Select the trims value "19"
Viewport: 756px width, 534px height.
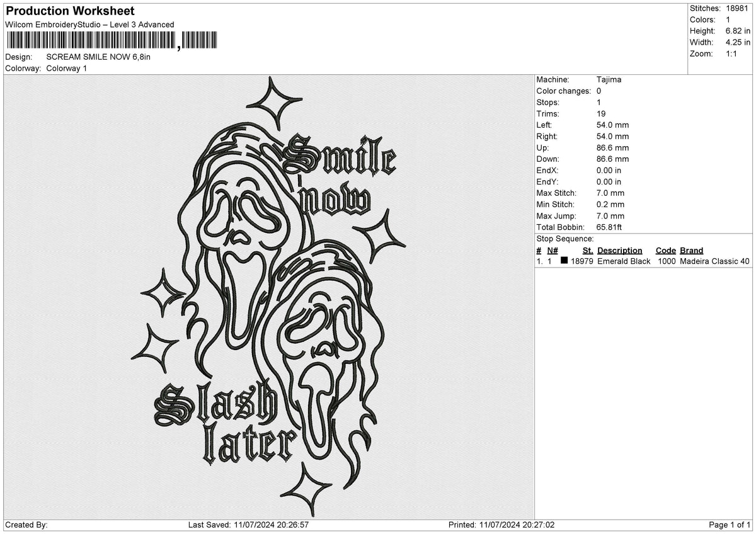pyautogui.click(x=601, y=113)
